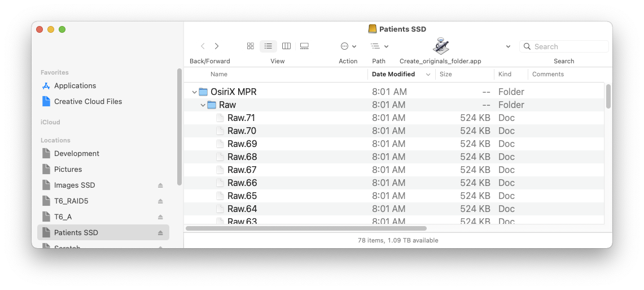
Task: Go back with the Back arrow
Action: pyautogui.click(x=203, y=46)
